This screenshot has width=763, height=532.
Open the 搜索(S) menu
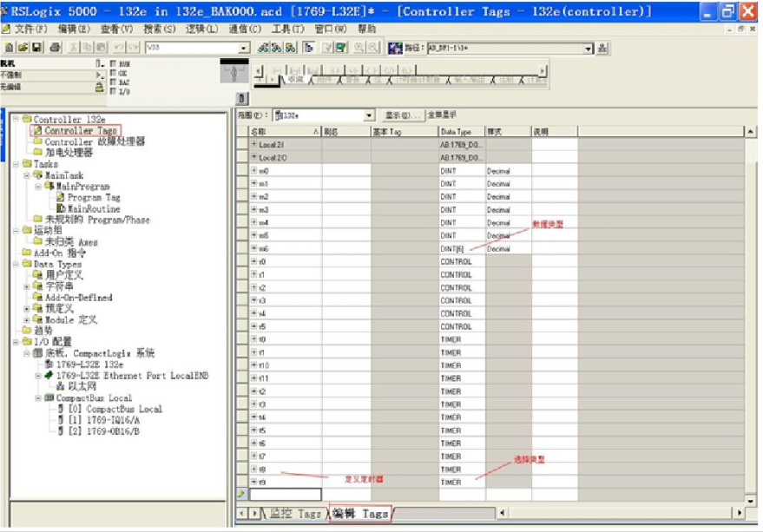pyautogui.click(x=159, y=29)
